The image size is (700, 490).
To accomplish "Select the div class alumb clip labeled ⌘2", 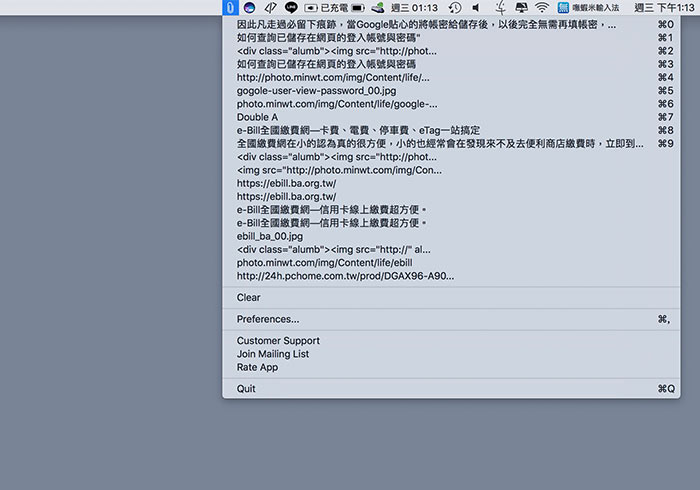I will coord(451,51).
